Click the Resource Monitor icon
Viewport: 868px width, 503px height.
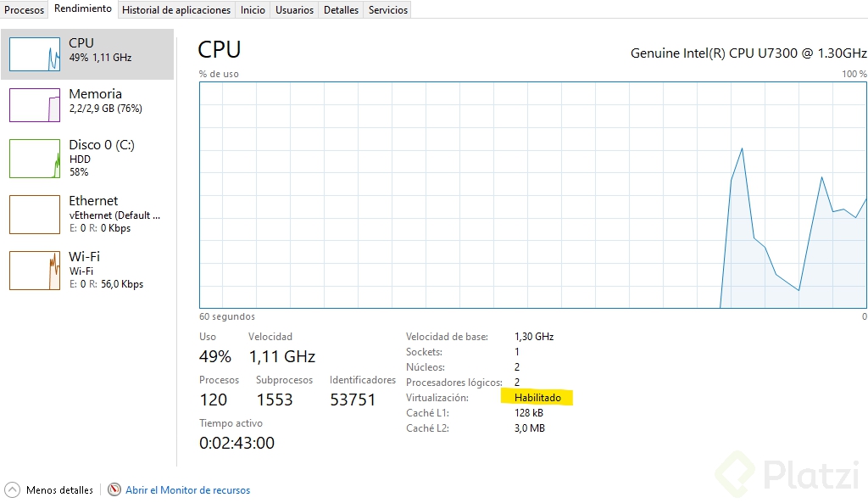[114, 490]
